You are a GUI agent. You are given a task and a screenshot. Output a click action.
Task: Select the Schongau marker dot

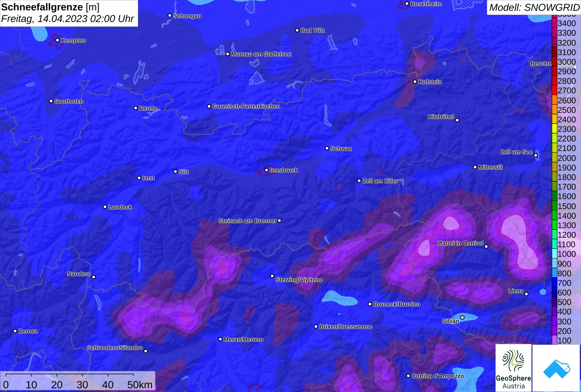tap(170, 15)
